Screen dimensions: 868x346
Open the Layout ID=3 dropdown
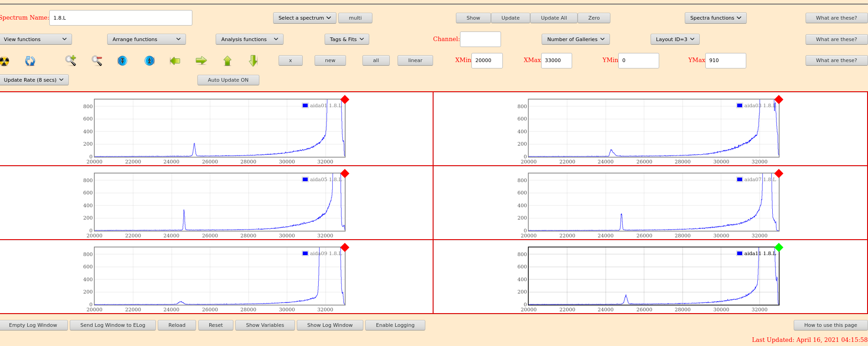click(x=675, y=39)
